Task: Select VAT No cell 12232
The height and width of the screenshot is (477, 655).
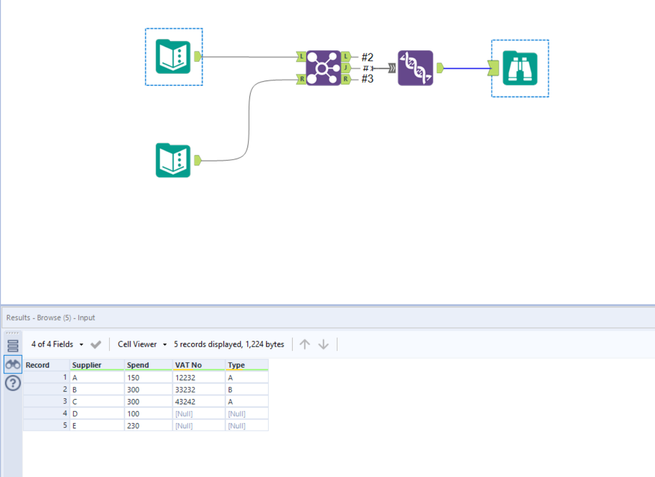Action: coord(199,378)
